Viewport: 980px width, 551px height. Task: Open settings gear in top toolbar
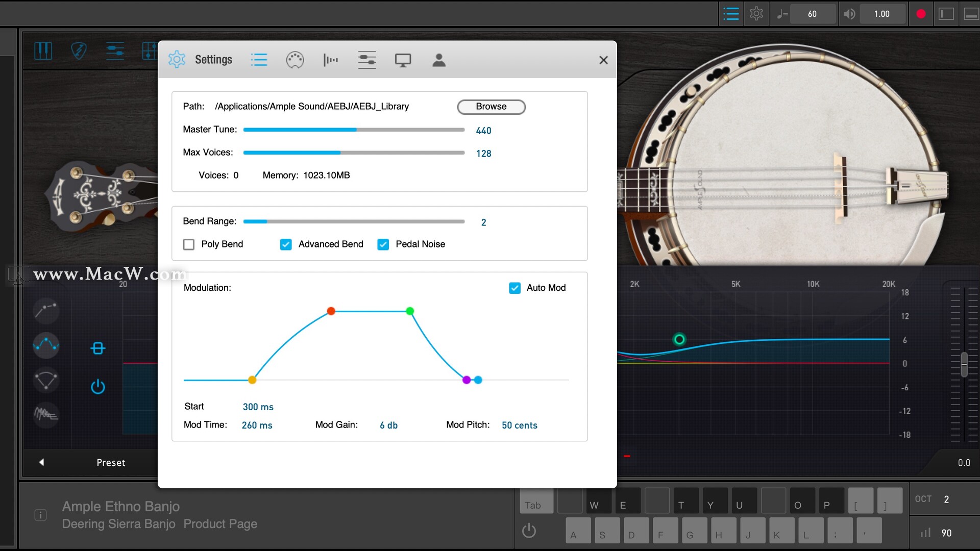coord(756,14)
